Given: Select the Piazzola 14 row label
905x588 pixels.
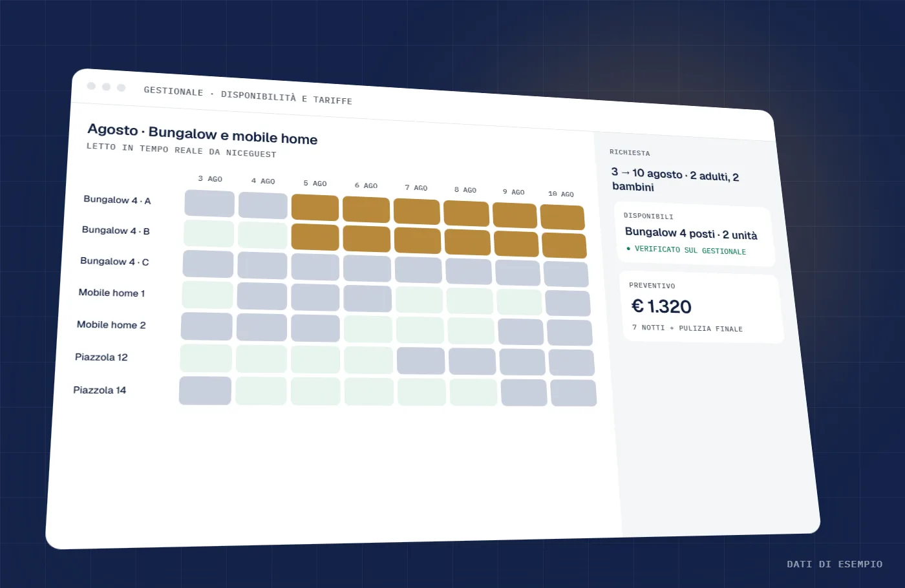Looking at the screenshot, I should pyautogui.click(x=100, y=390).
